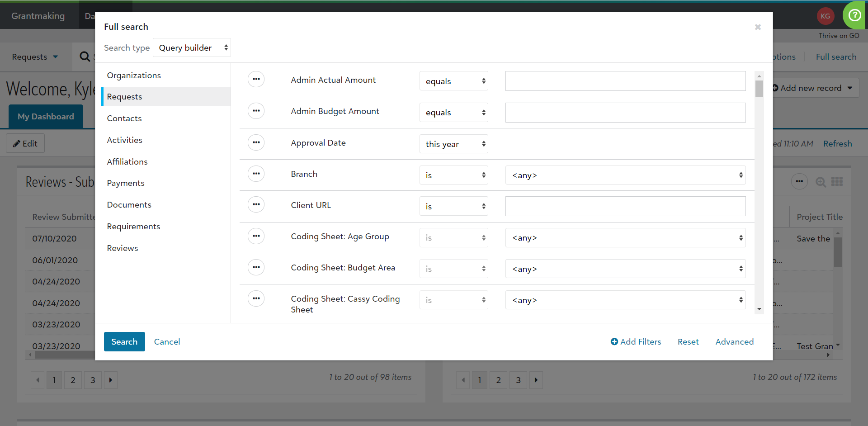Open Coding Sheet: Cassy Coding Sheet value dropdown
The width and height of the screenshot is (868, 426).
pyautogui.click(x=625, y=300)
